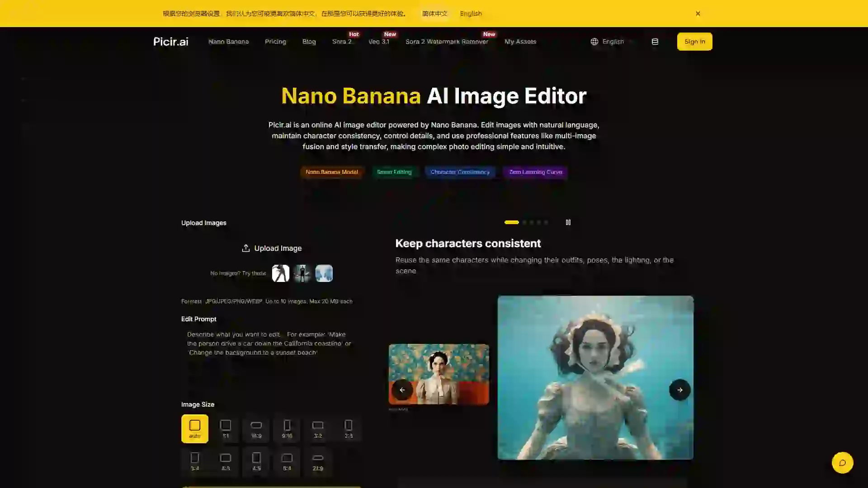The width and height of the screenshot is (868, 488).
Task: Click the next slide arrow icon
Action: click(679, 390)
